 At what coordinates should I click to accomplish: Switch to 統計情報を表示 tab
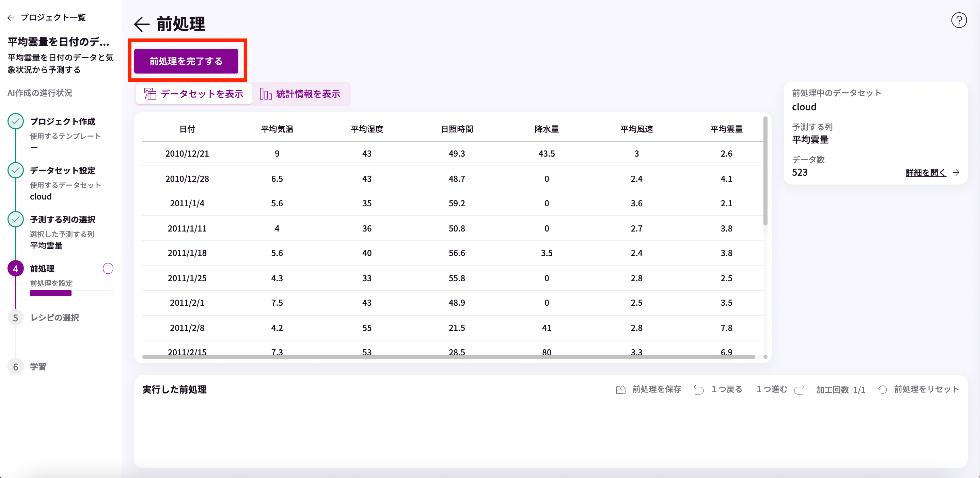pos(300,94)
